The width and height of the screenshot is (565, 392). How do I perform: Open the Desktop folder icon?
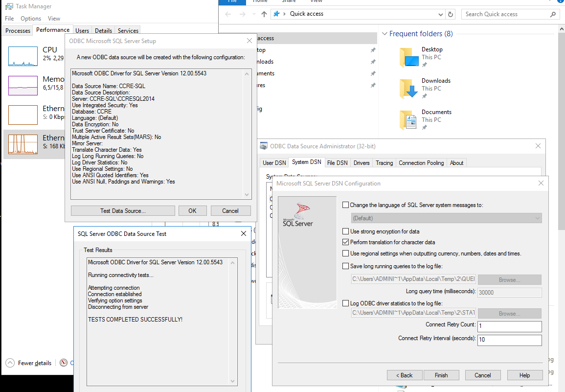coord(408,57)
